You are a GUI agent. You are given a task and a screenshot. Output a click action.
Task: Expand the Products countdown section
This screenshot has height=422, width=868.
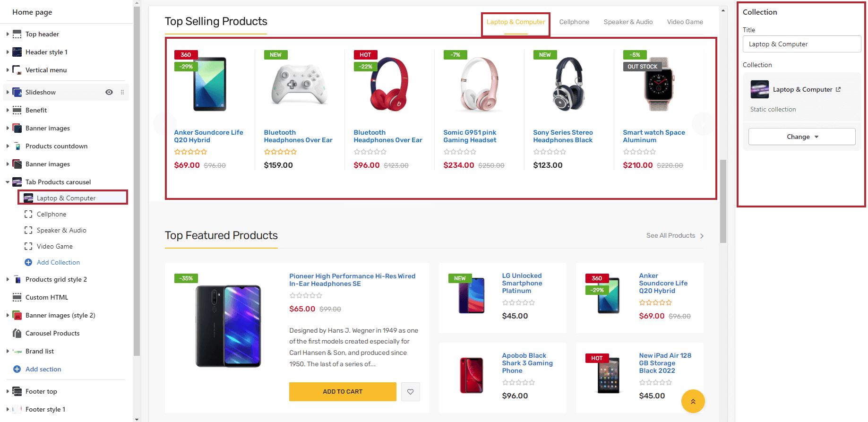[x=8, y=146]
